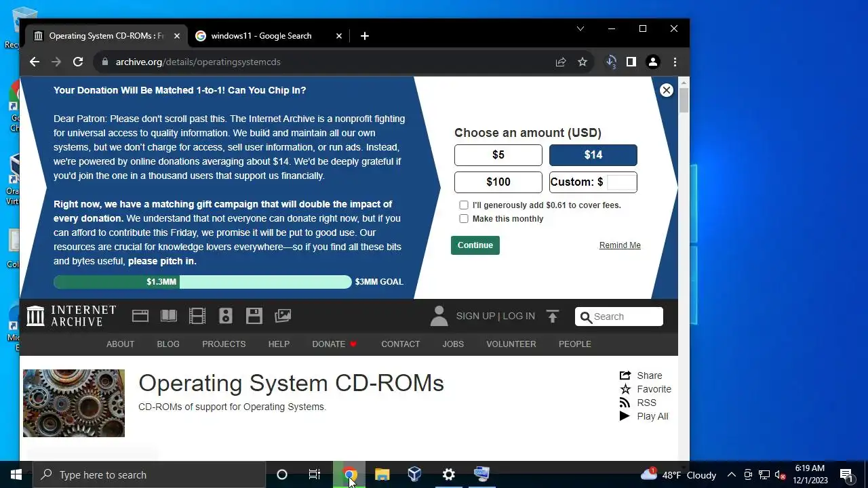Toggle the Chrome side panel icon
The width and height of the screenshot is (868, 488).
(x=631, y=62)
